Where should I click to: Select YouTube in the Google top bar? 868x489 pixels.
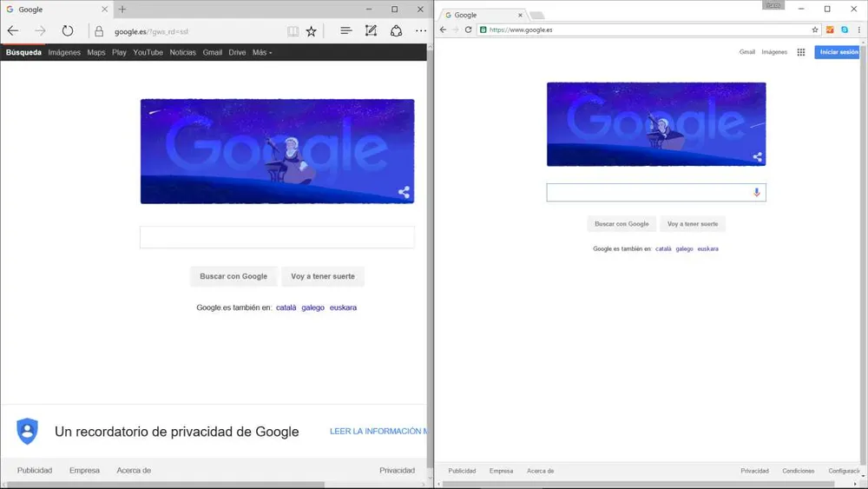pyautogui.click(x=148, y=52)
